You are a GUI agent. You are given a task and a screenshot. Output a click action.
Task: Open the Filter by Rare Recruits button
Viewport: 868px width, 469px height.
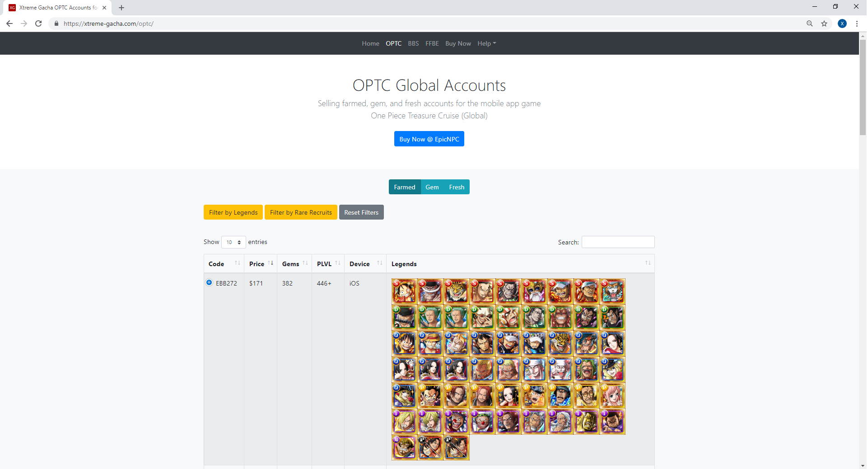301,212
